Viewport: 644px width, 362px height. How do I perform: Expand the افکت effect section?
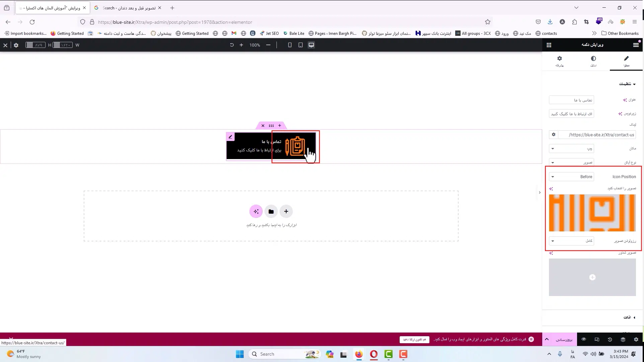point(629,317)
